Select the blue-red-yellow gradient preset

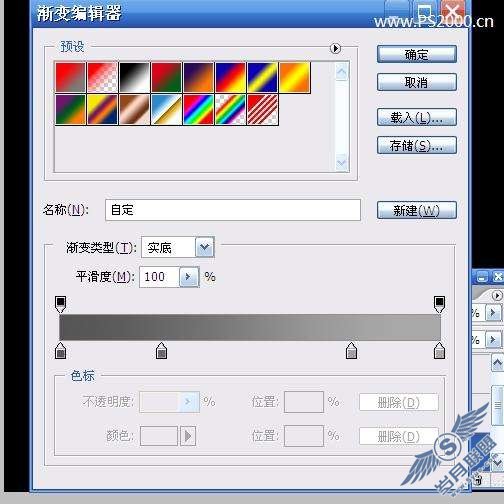[x=230, y=77]
